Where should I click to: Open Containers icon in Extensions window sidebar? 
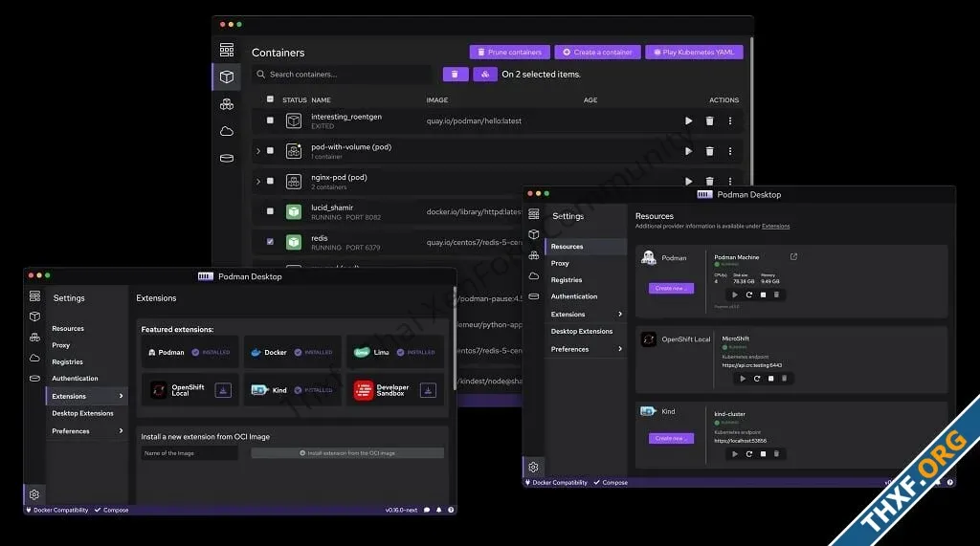[x=35, y=317]
